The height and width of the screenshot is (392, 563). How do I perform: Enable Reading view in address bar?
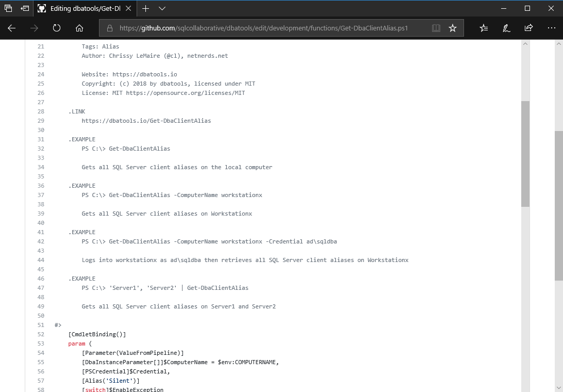436,28
